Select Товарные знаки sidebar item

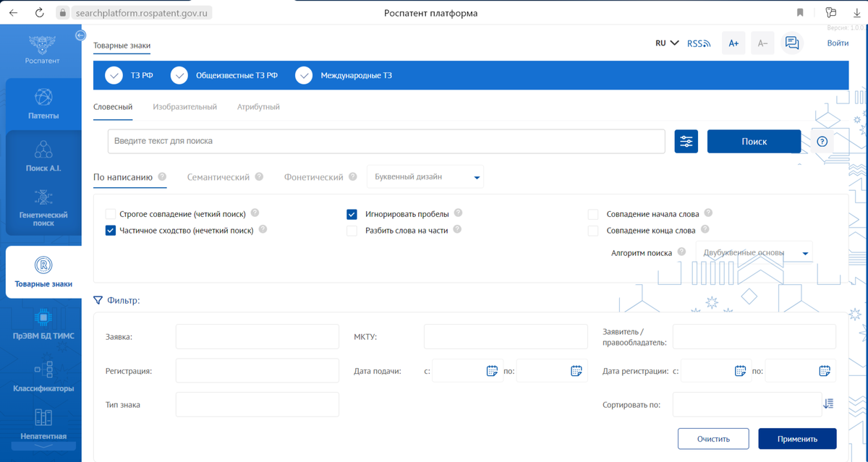[43, 272]
